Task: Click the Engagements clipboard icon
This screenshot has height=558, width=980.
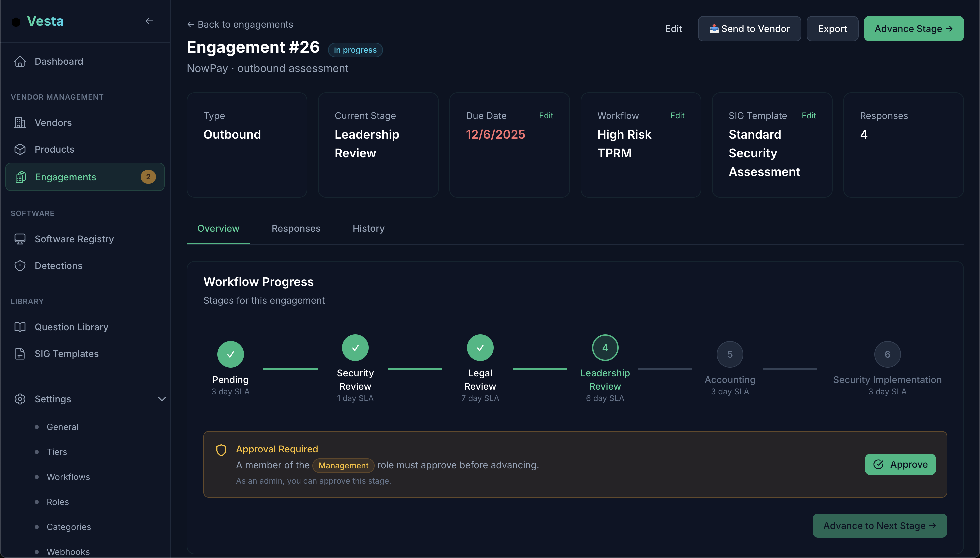Action: 20,177
